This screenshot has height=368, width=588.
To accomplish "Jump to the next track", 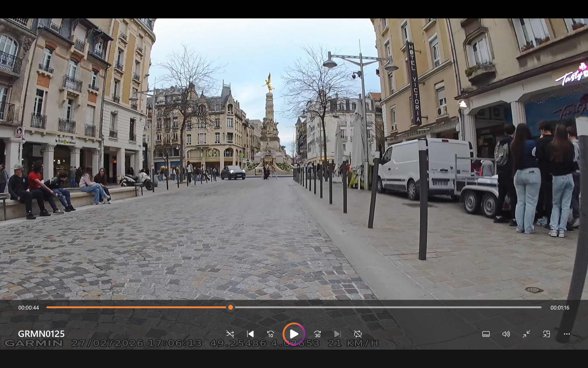I will [337, 334].
